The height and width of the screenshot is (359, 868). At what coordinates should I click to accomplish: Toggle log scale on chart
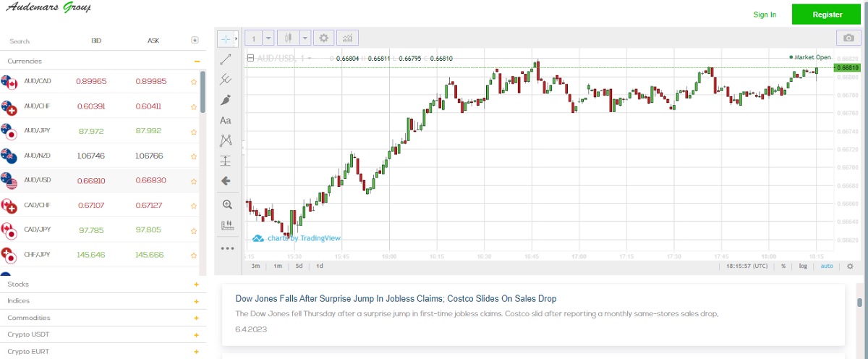click(803, 266)
